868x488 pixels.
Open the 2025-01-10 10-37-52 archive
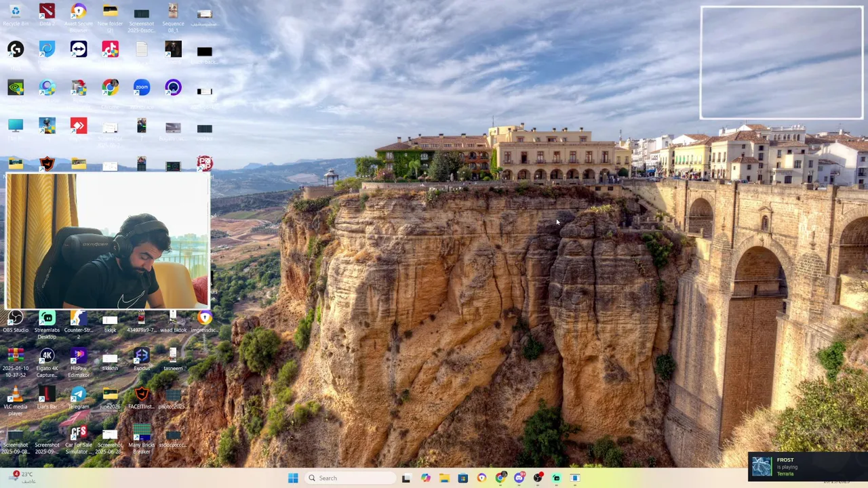click(16, 363)
